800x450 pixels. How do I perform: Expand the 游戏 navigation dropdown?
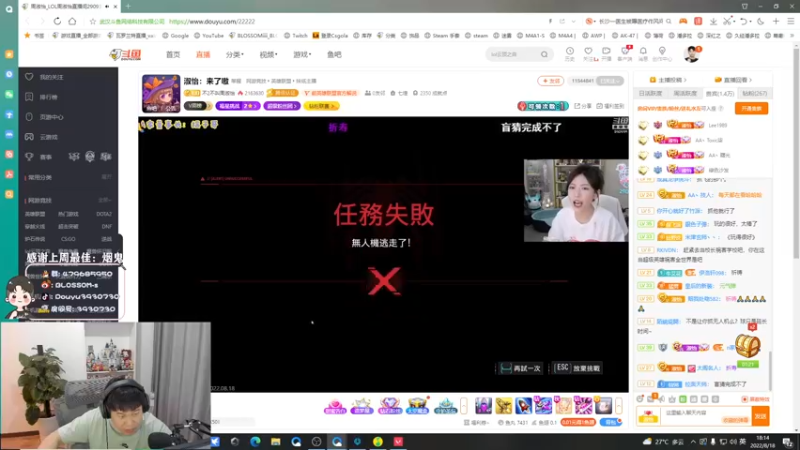[302, 55]
